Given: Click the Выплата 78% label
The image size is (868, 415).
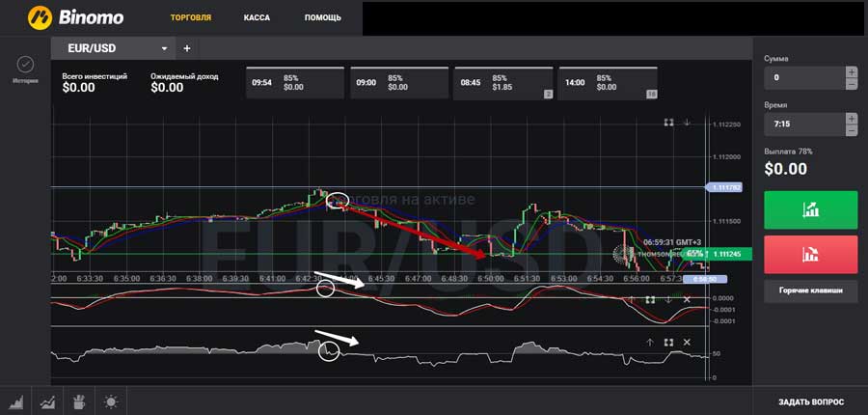Looking at the screenshot, I should coord(788,152).
